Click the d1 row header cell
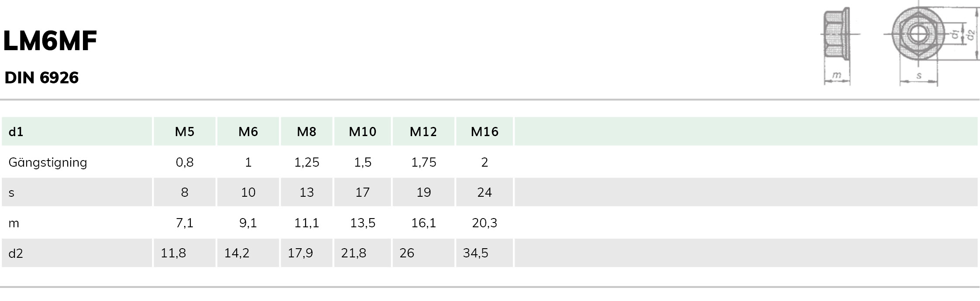This screenshot has height=301, width=980. point(77,131)
